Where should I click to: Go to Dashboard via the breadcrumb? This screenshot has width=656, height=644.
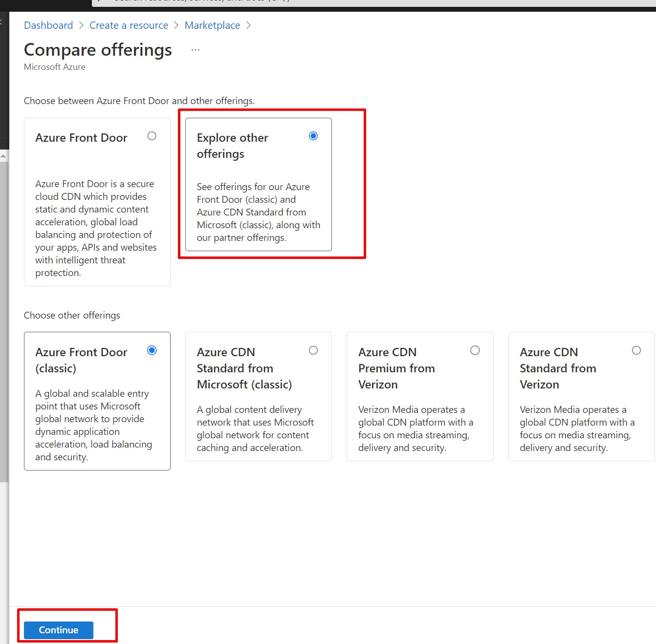coord(48,25)
